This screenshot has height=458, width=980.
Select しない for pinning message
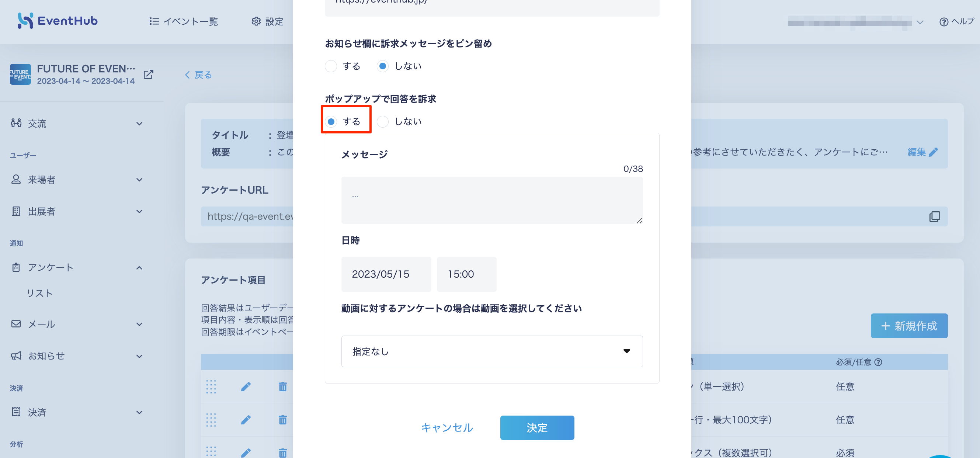383,66
